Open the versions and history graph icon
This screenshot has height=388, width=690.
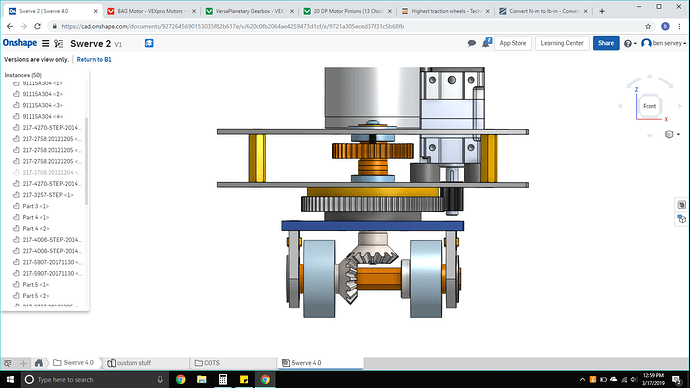(x=59, y=43)
